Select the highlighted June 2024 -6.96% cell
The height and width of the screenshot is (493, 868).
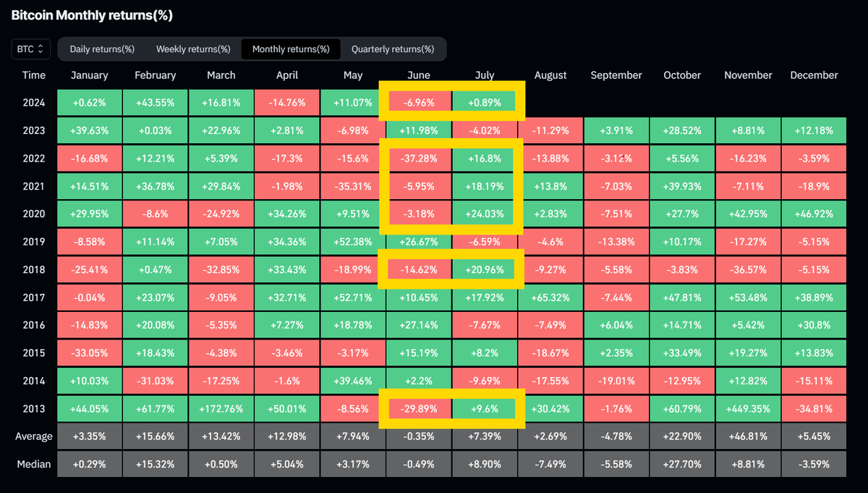[x=419, y=102]
